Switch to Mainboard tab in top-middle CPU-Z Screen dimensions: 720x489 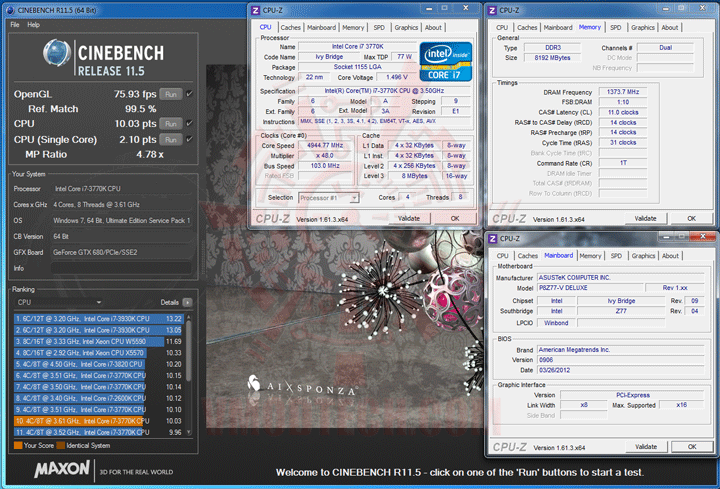tap(321, 28)
